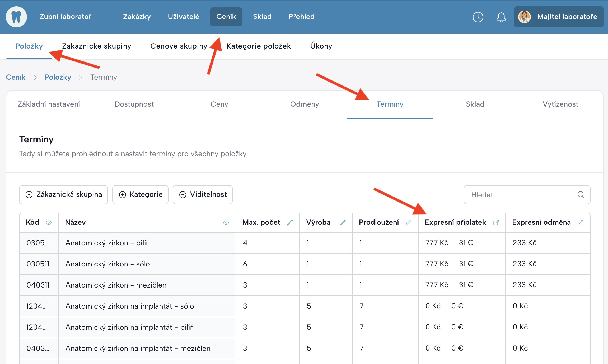Image resolution: width=608 pixels, height=364 pixels.
Task: Go to Položky breadcrumb link
Action: pyautogui.click(x=58, y=77)
